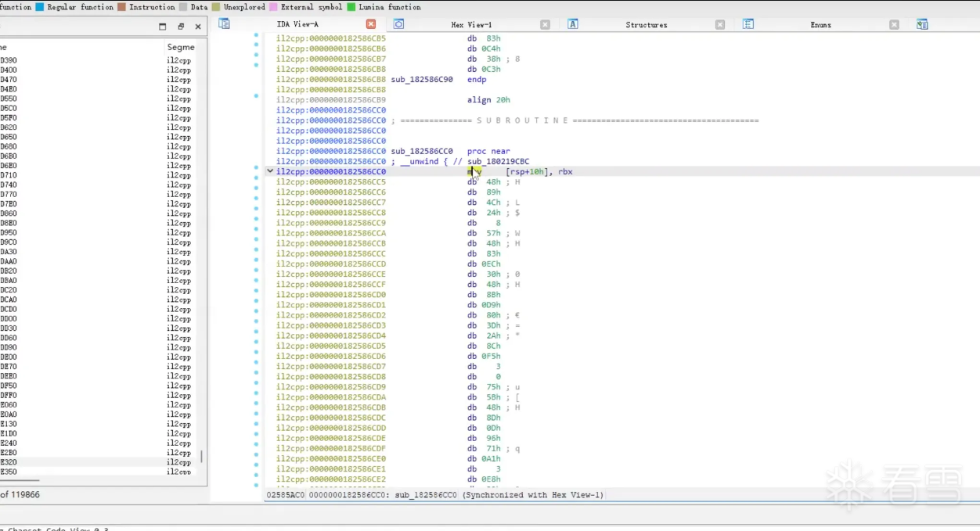Click the Instruction brown legend swatch
The image size is (980, 531).
[121, 7]
